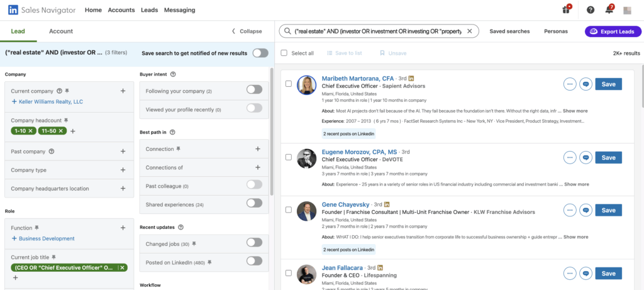The width and height of the screenshot is (644, 290).
Task: Click the Buyer intent help icon
Action: pyautogui.click(x=173, y=74)
